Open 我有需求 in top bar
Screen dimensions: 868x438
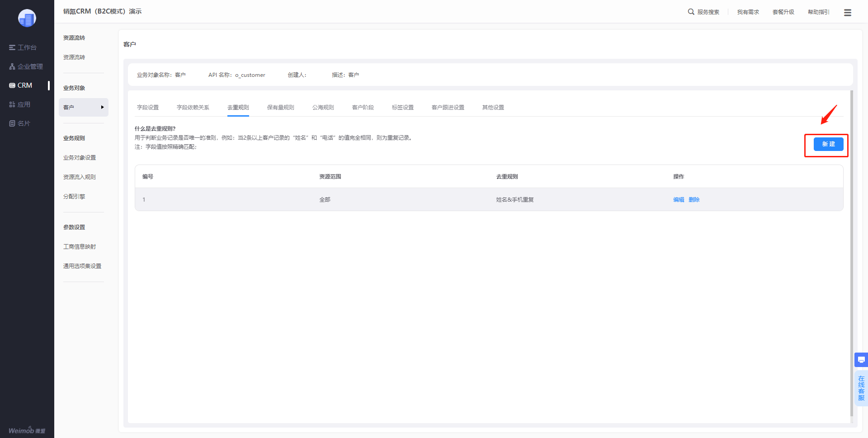click(x=748, y=12)
